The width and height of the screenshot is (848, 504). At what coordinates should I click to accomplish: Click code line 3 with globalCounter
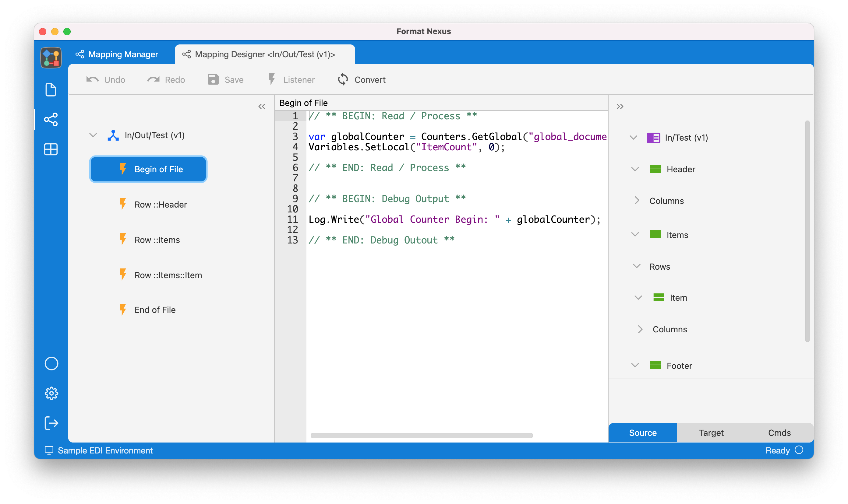point(458,137)
